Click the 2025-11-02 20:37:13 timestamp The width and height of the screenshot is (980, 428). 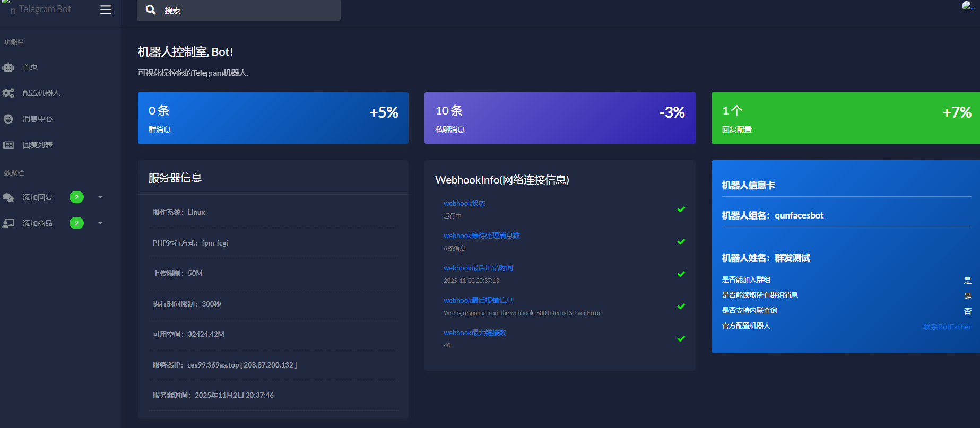(471, 281)
